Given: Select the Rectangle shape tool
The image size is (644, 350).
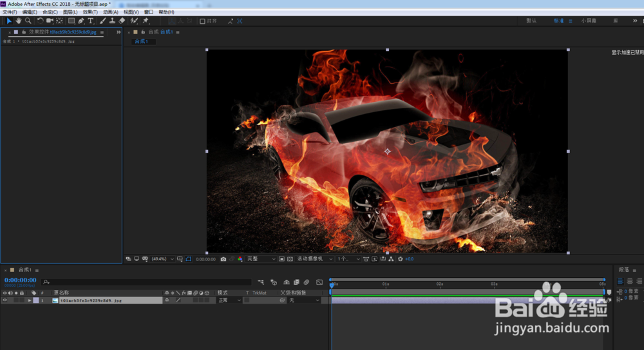Looking at the screenshot, I should click(71, 21).
